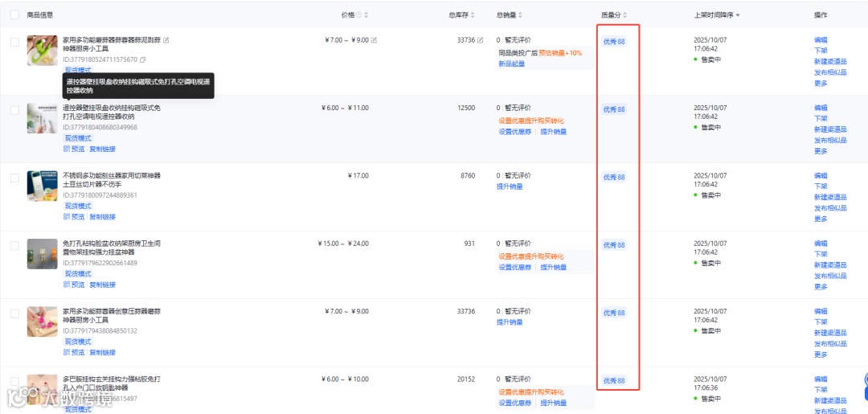Expand 更多 actions for the first product

(820, 83)
